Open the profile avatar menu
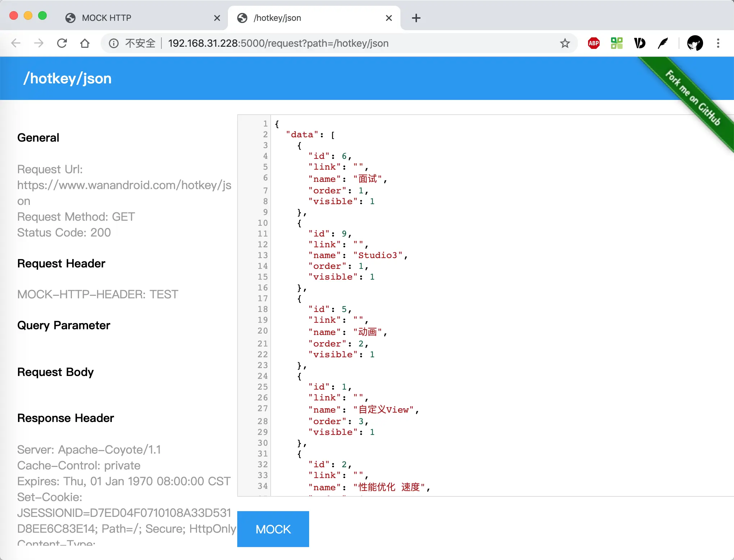This screenshot has width=734, height=560. pos(695,43)
